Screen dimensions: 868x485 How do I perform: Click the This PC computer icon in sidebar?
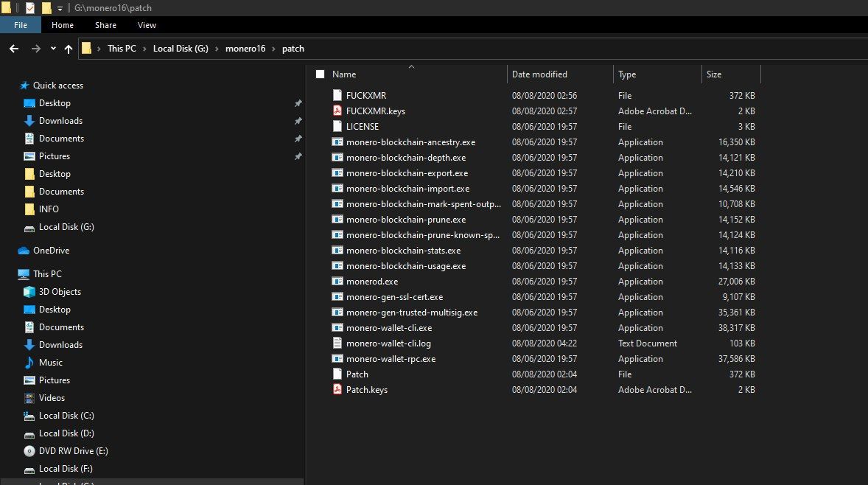24,274
